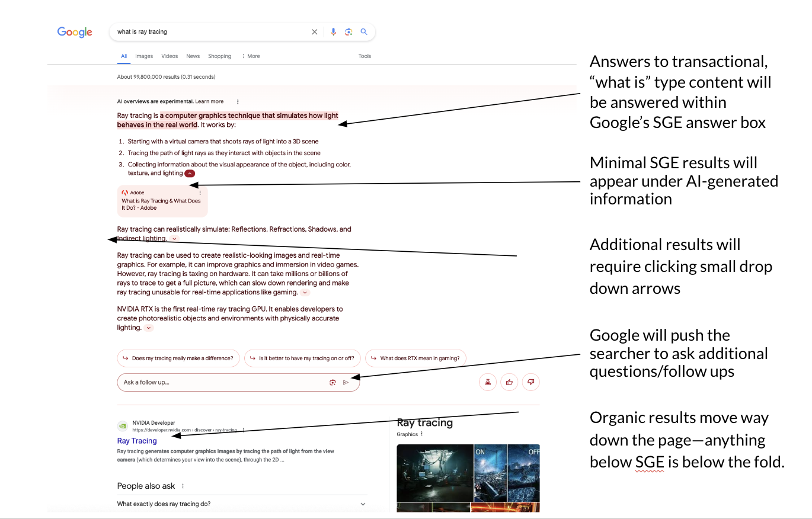Clear the search box with the X
Screen dimensions: 812x519
tap(315, 32)
